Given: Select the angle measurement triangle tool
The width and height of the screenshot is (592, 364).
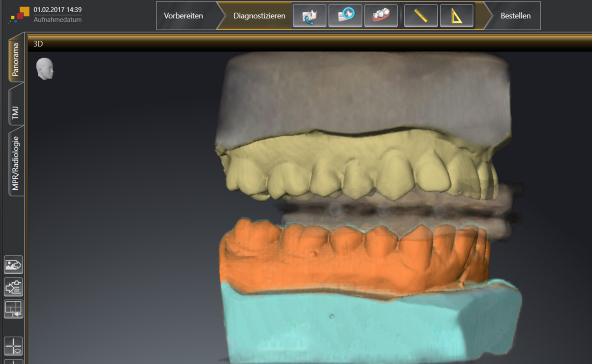Looking at the screenshot, I should pos(457,16).
